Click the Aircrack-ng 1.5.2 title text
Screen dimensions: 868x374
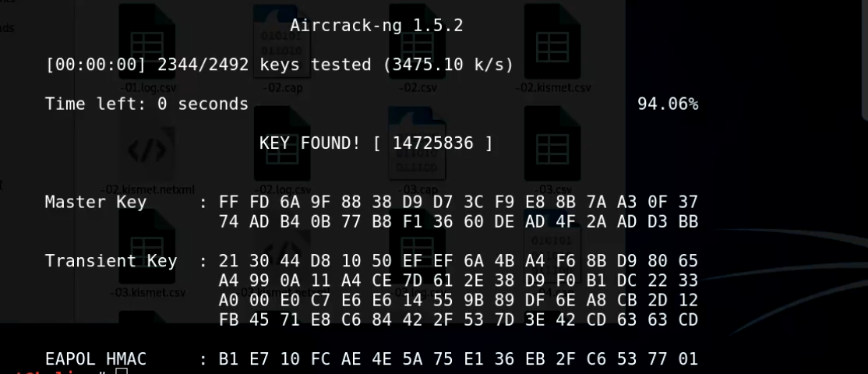click(376, 26)
